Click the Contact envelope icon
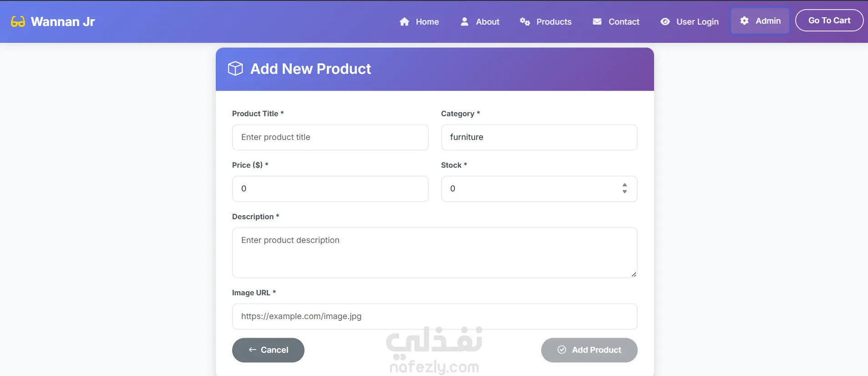This screenshot has width=868, height=376. pos(597,22)
